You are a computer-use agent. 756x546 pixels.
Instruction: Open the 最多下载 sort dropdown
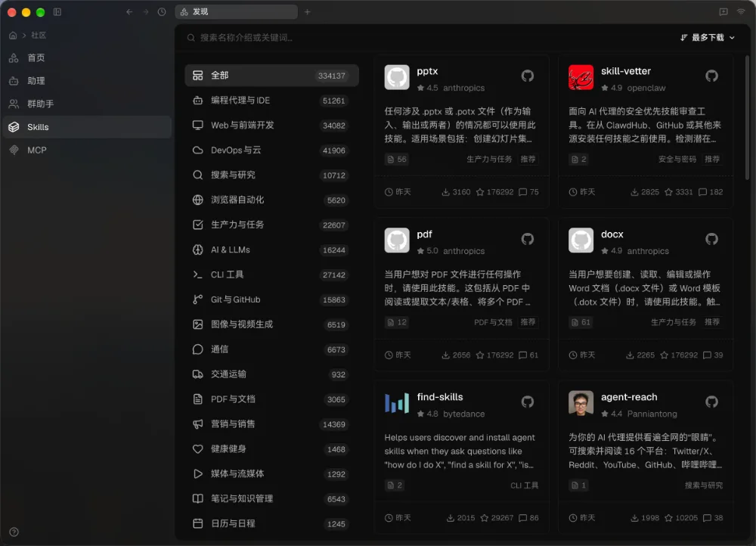coord(708,38)
